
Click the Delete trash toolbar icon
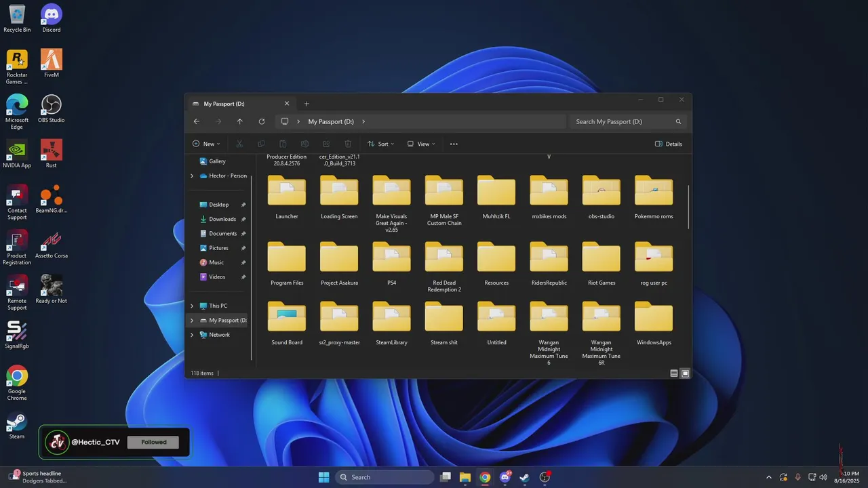click(x=348, y=144)
